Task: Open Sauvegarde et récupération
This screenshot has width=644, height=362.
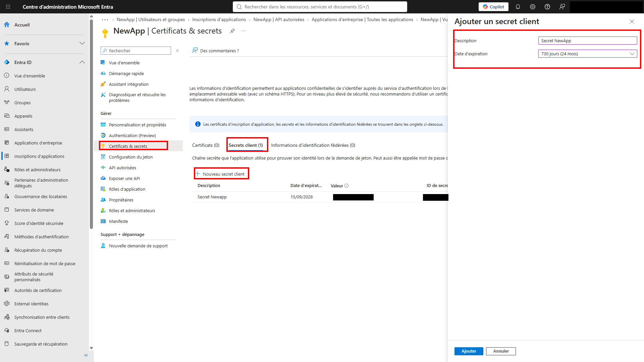Action: (x=41, y=344)
